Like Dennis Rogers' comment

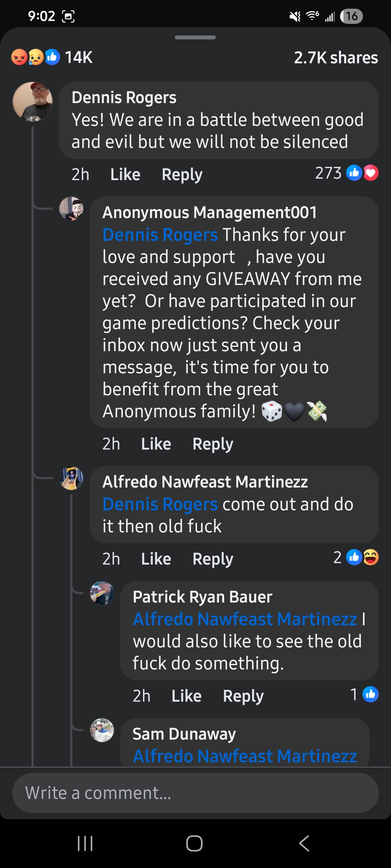125,175
